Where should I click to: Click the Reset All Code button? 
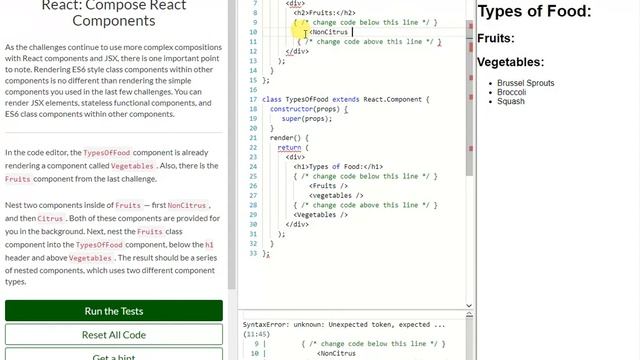click(x=114, y=335)
